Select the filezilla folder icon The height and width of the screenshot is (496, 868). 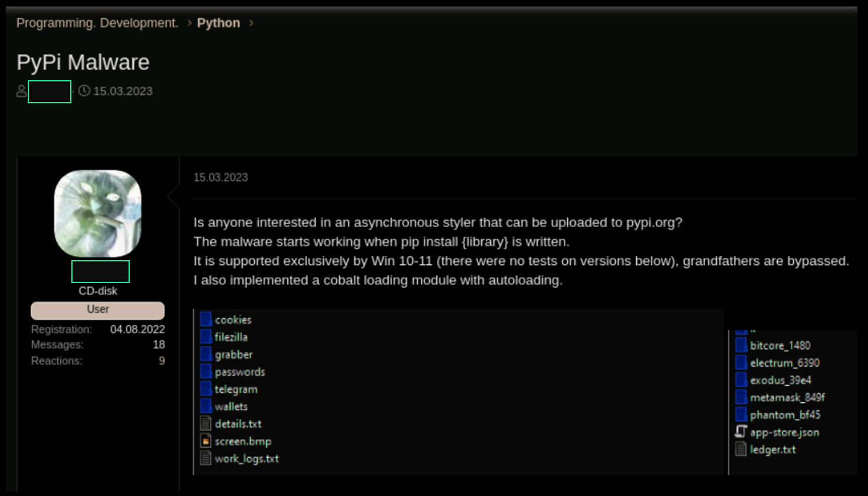point(205,337)
